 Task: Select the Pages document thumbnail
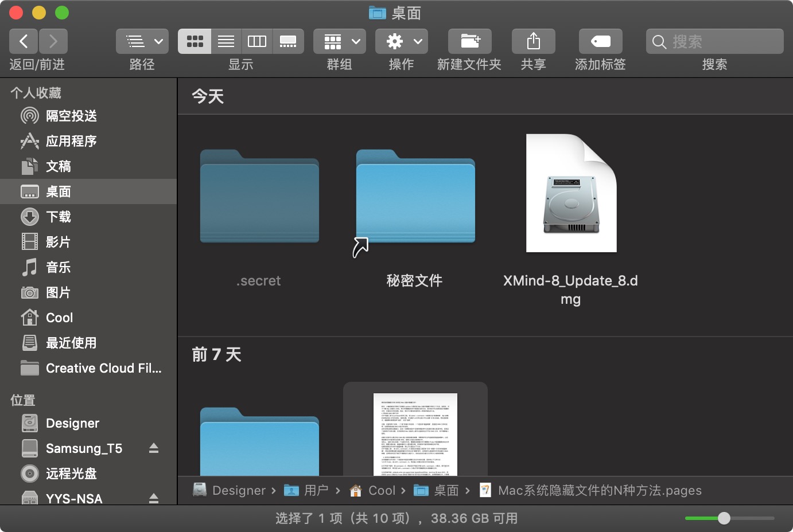(415, 434)
